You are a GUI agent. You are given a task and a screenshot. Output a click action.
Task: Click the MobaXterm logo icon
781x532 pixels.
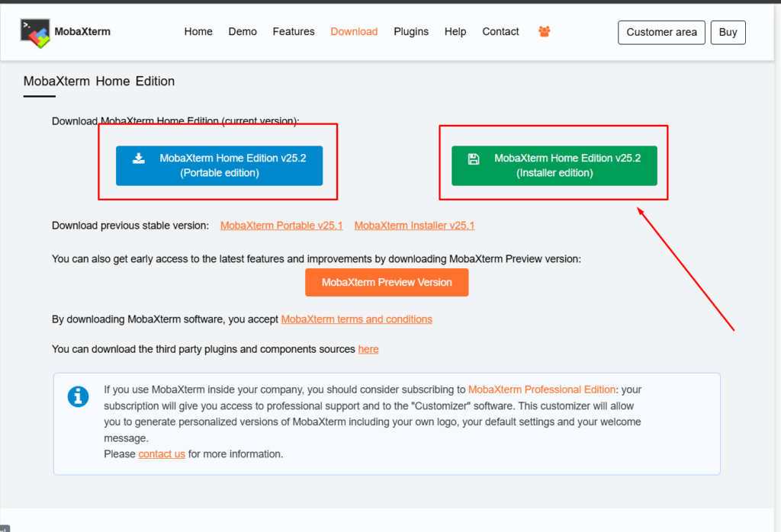point(35,34)
